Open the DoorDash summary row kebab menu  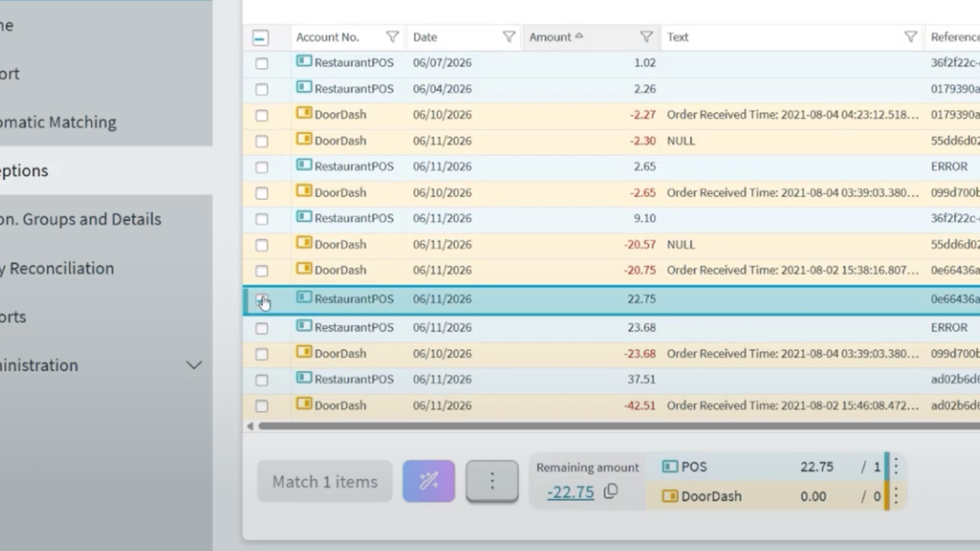[x=896, y=496]
